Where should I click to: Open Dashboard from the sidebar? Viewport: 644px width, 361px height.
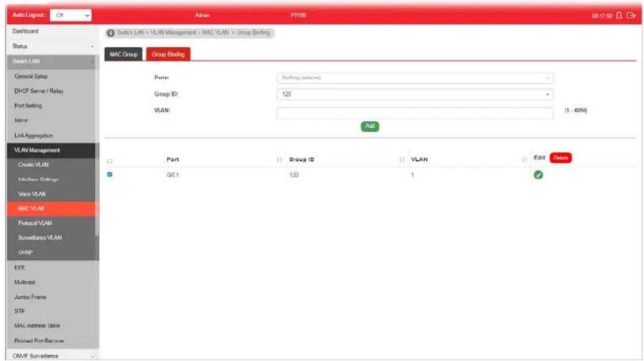click(26, 31)
